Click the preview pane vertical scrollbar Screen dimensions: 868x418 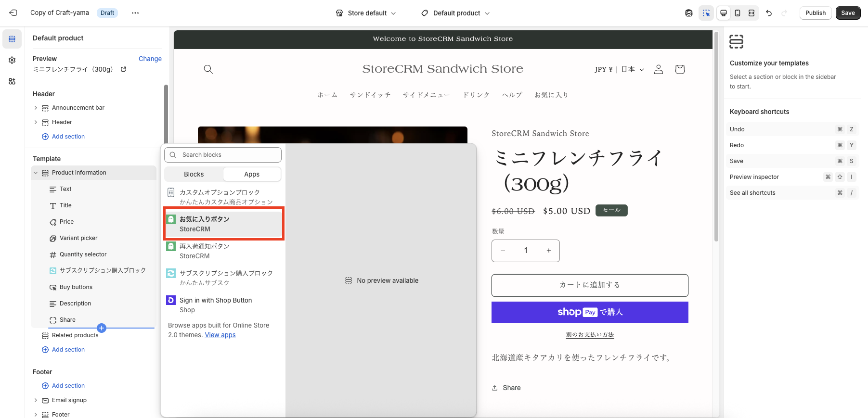(x=716, y=136)
